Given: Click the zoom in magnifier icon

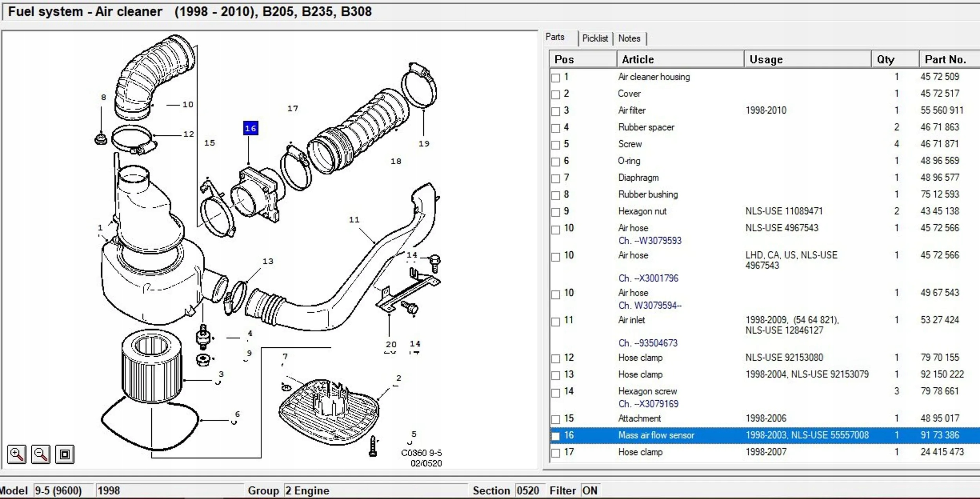Looking at the screenshot, I should 16,454.
